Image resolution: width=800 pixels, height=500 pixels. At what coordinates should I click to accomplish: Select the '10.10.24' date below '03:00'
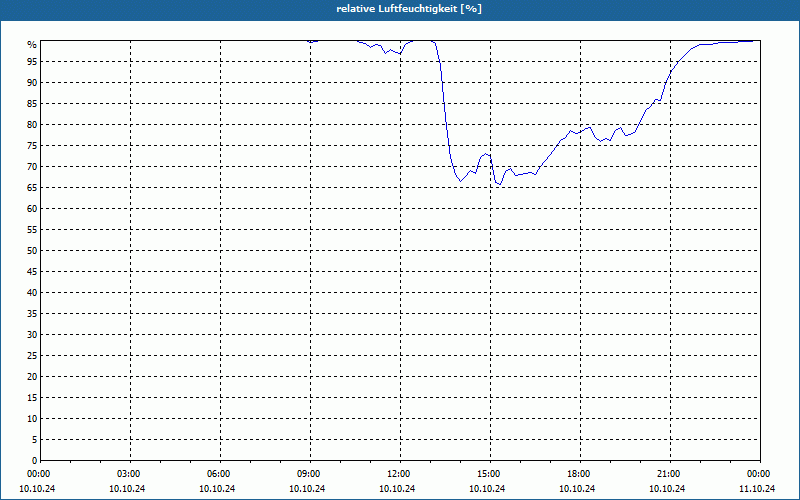127,489
